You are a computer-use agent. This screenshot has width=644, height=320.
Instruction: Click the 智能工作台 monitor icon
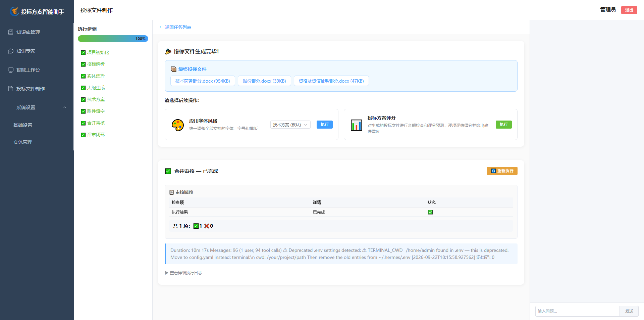pos(11,70)
